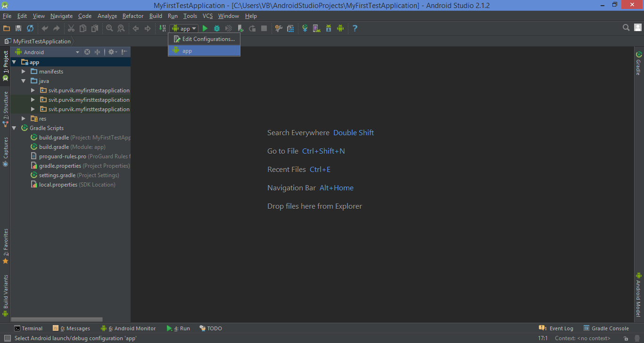The image size is (644, 343).
Task: Click the Cut scissors icon
Action: (x=71, y=28)
